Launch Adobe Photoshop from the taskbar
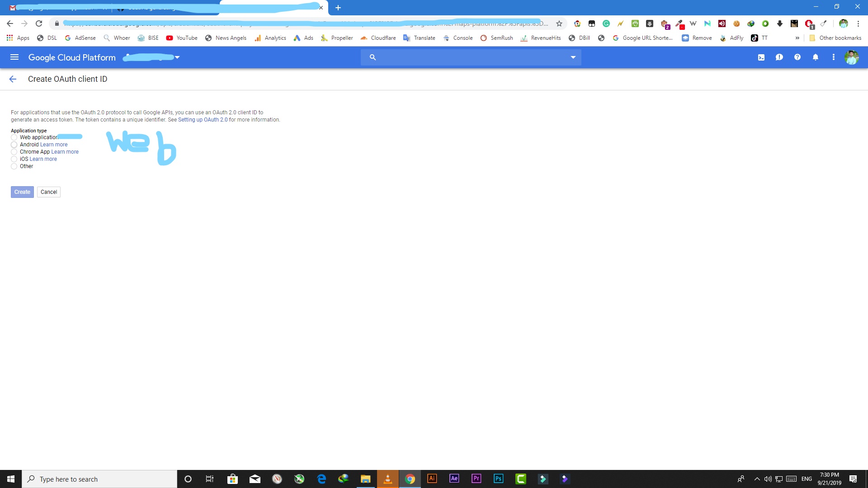Viewport: 868px width, 488px height. point(499,479)
